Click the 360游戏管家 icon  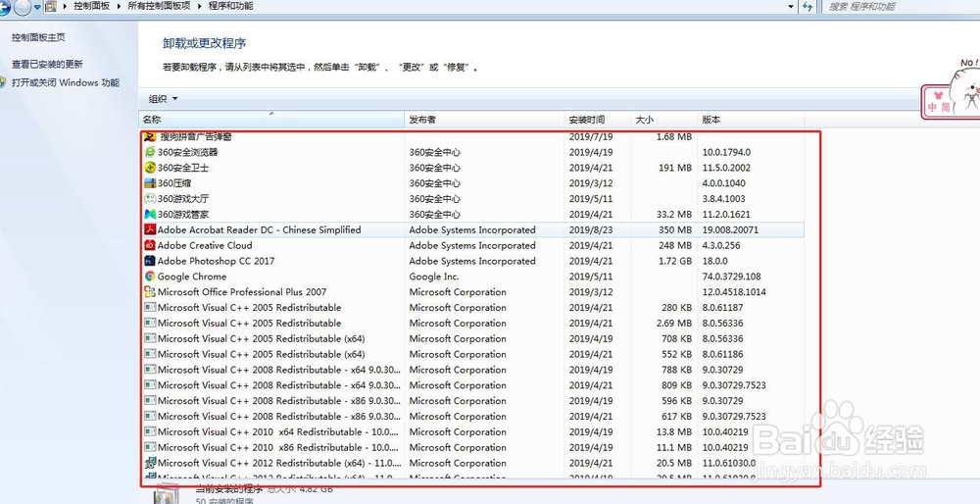point(150,215)
